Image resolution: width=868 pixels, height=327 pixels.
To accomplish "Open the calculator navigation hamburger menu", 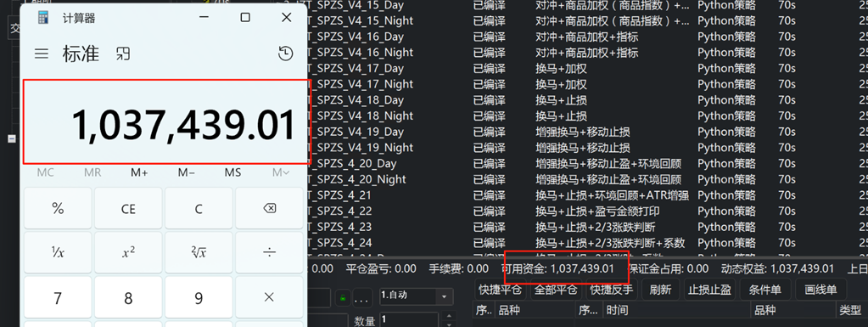I will point(42,54).
